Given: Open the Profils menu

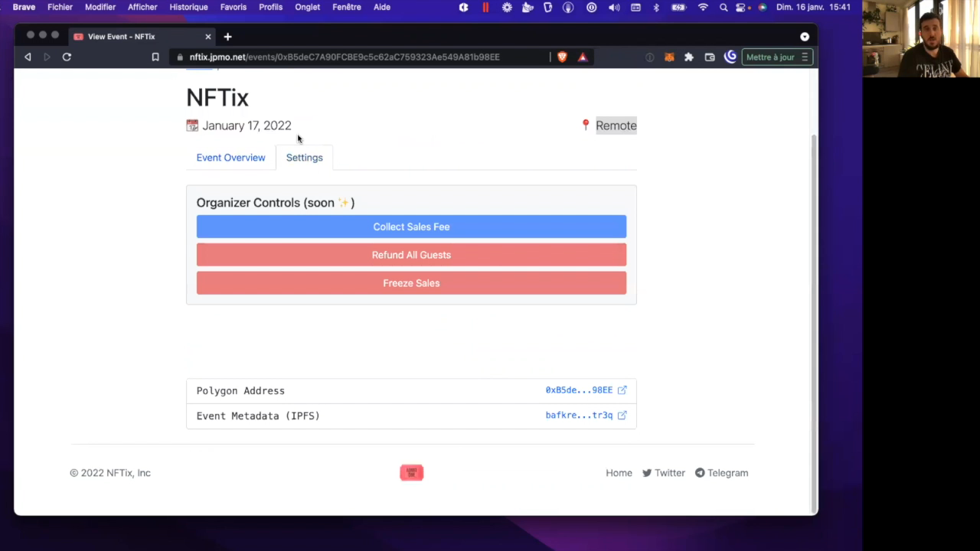Looking at the screenshot, I should [x=270, y=7].
